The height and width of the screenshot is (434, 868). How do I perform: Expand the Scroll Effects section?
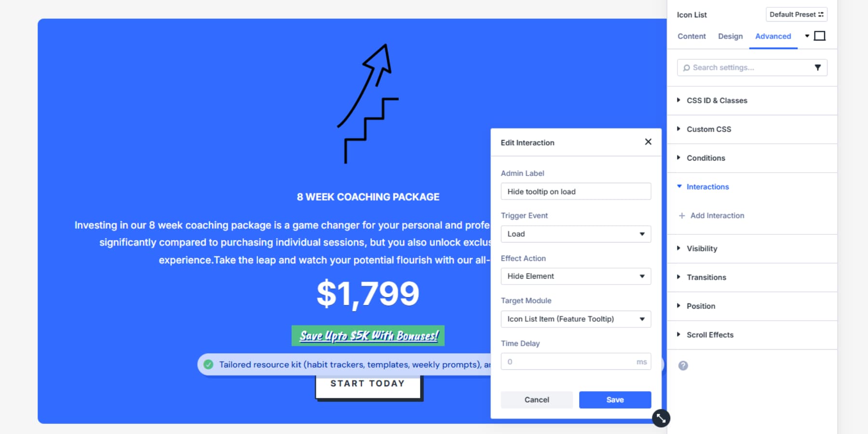click(710, 335)
